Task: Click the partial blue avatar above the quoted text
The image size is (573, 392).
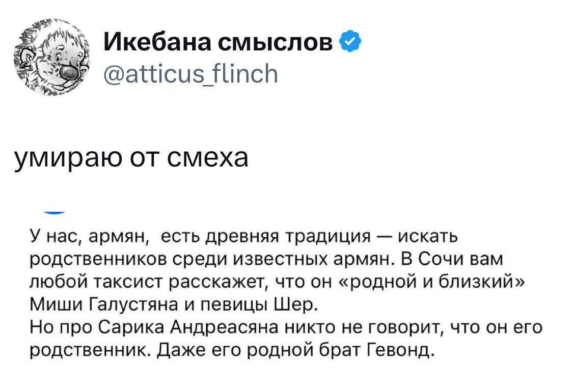Action: pos(52,210)
